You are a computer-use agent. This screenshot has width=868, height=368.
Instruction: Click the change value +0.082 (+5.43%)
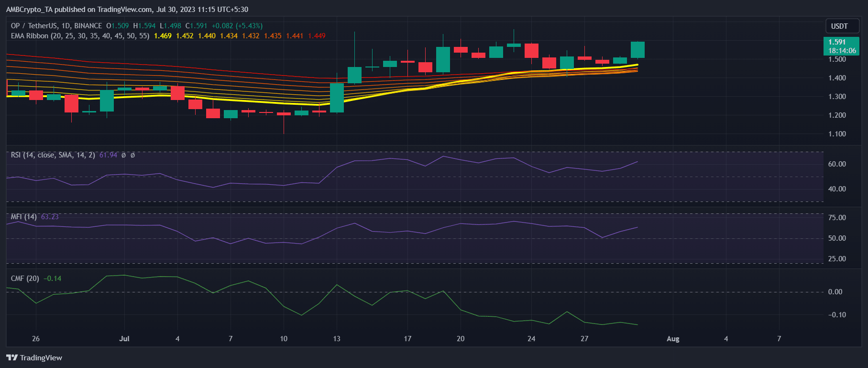(237, 26)
